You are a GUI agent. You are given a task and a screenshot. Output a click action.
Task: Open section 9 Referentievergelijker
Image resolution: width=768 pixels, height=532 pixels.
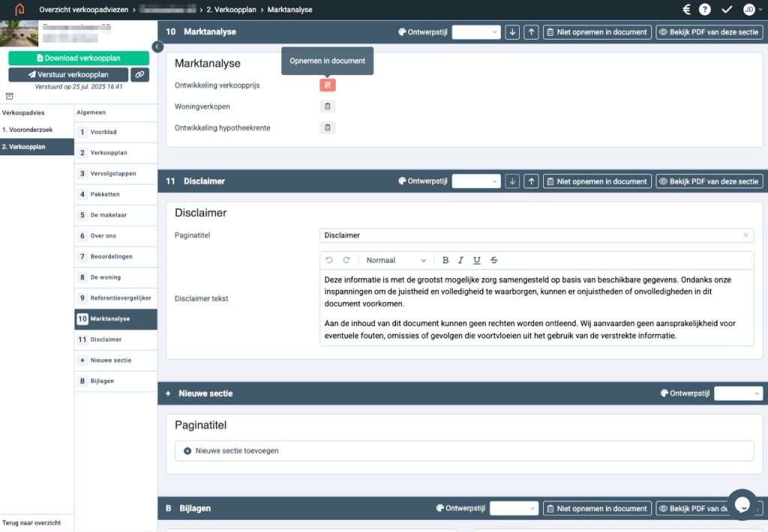tap(115, 298)
